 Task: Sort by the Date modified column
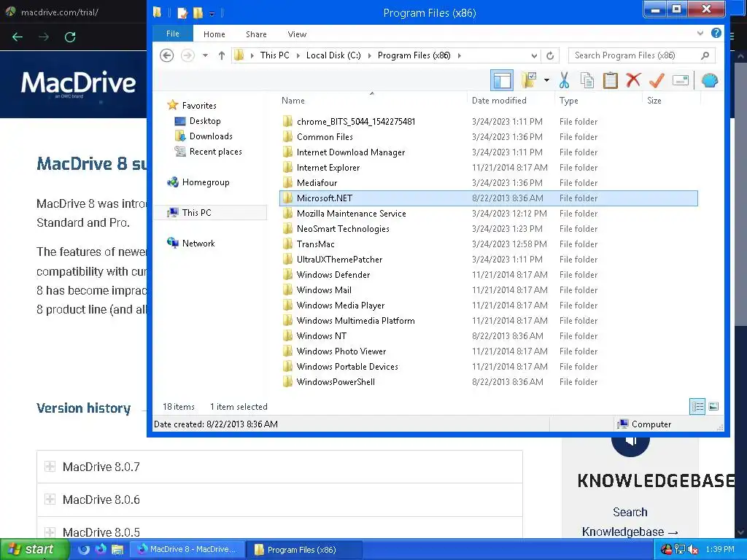click(511, 100)
